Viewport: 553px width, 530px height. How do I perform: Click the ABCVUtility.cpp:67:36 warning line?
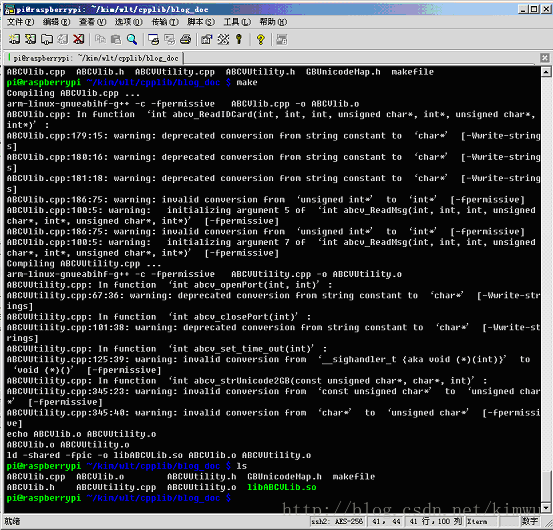(273, 301)
